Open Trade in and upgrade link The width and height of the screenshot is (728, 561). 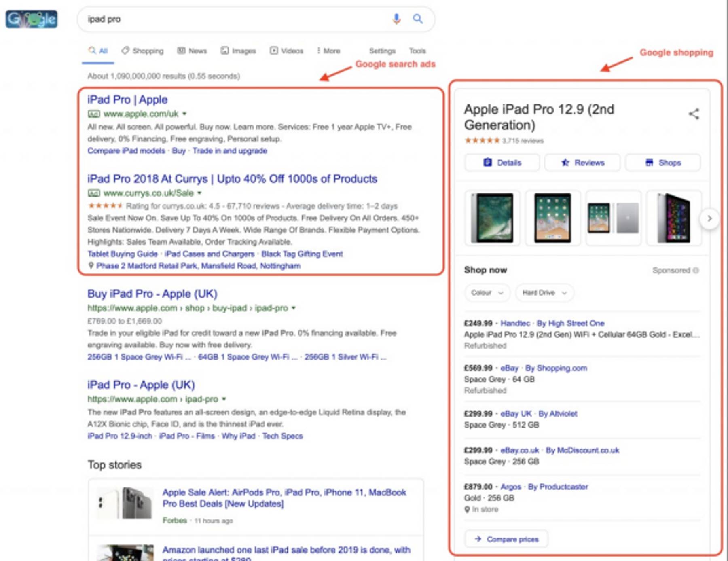tap(230, 150)
